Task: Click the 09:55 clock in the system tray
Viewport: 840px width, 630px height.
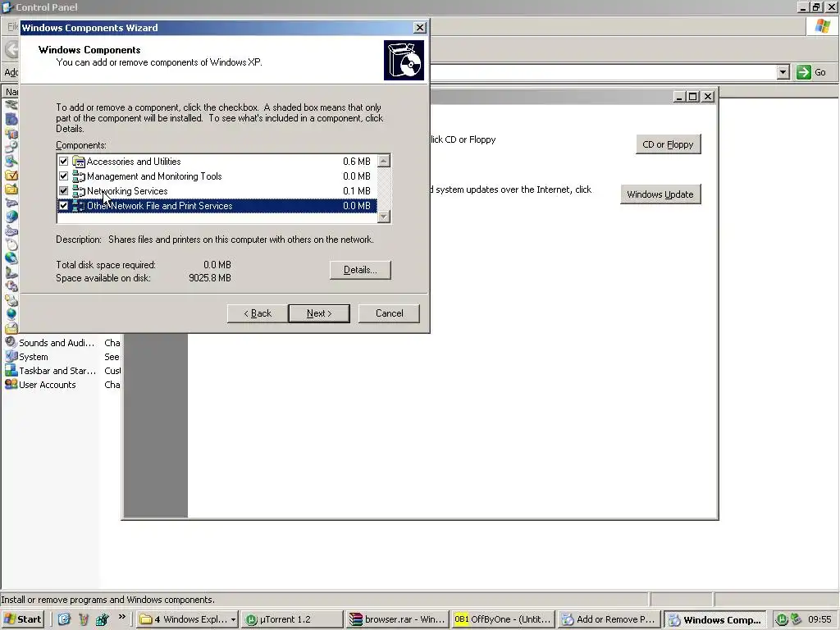Action: (819, 619)
